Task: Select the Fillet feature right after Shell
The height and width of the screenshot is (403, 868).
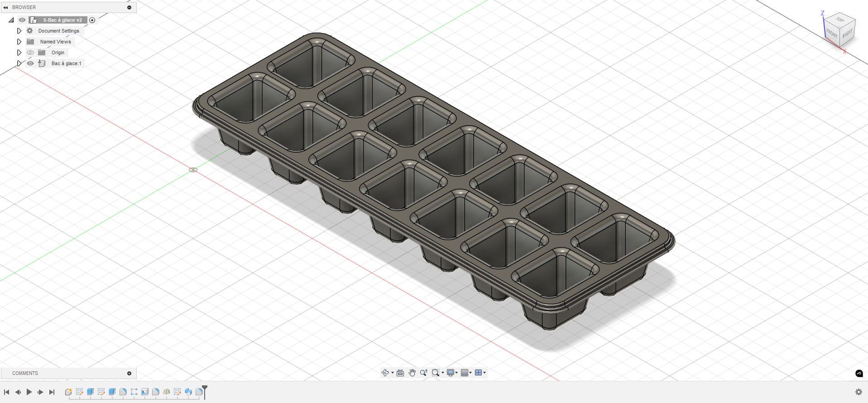Action: (x=155, y=392)
